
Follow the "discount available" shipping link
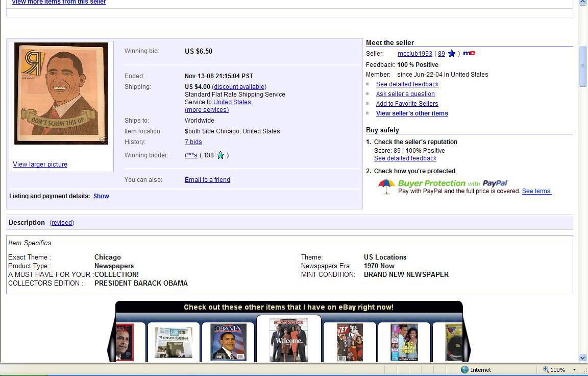239,87
